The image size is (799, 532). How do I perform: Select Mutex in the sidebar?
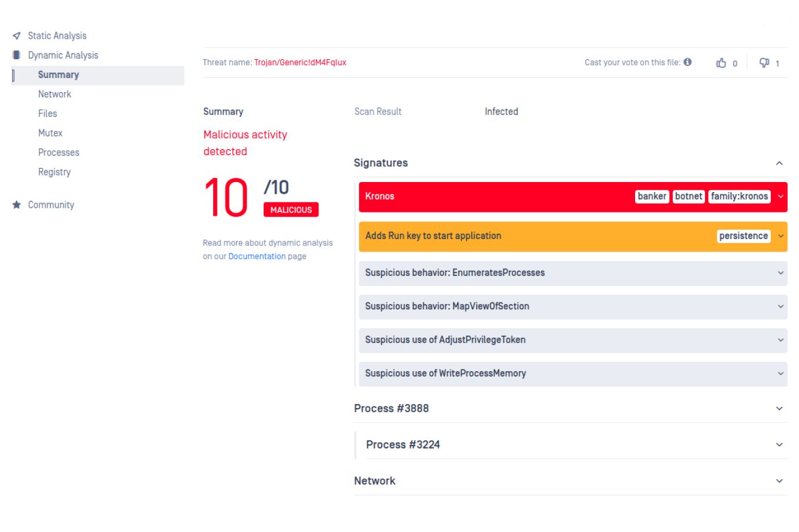(51, 133)
